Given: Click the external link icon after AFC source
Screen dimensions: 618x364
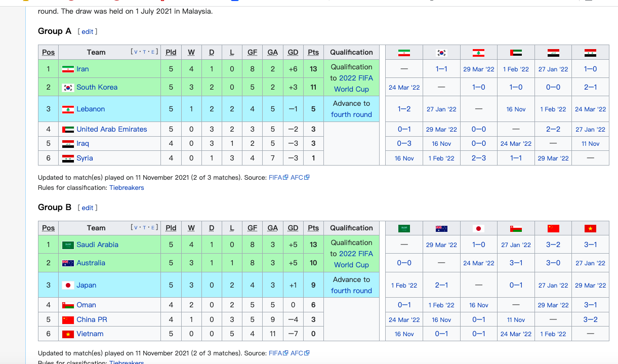Looking at the screenshot, I should click(307, 177).
